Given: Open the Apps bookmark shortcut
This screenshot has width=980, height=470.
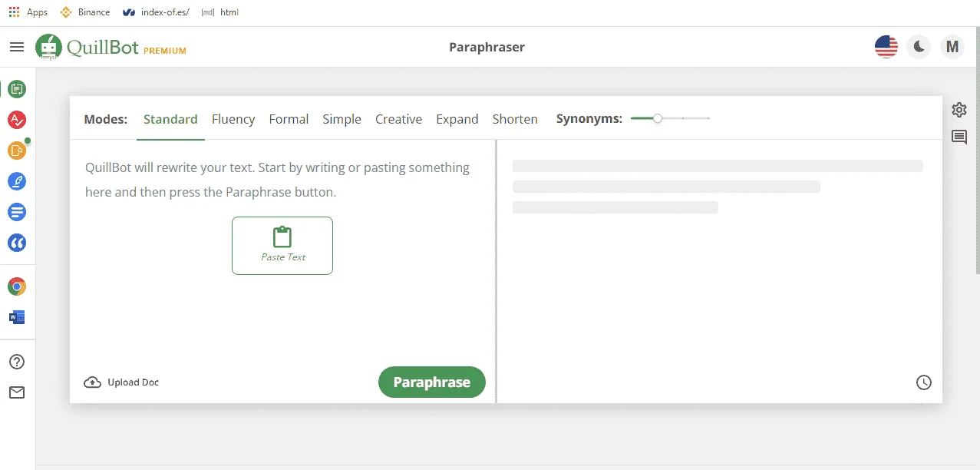Looking at the screenshot, I should (x=28, y=12).
